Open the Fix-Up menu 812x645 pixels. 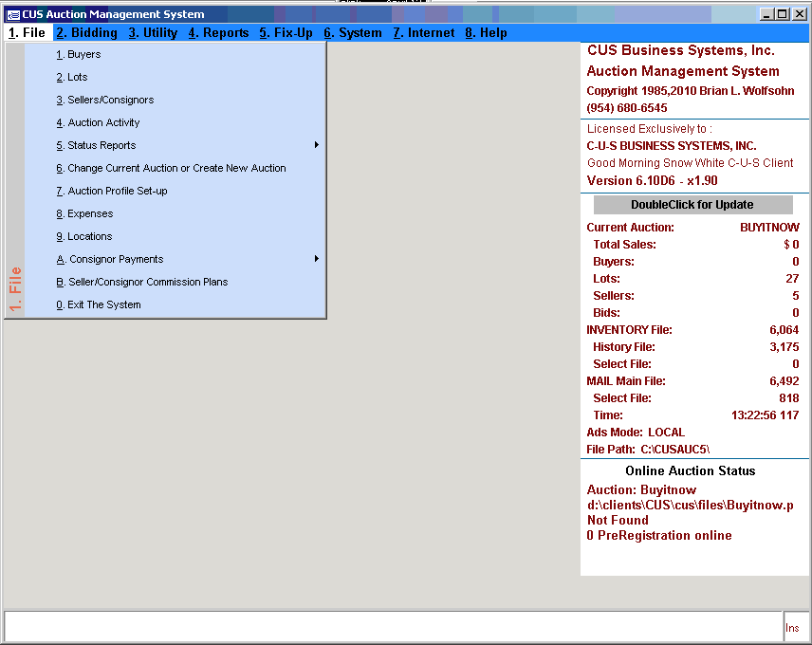pyautogui.click(x=286, y=33)
